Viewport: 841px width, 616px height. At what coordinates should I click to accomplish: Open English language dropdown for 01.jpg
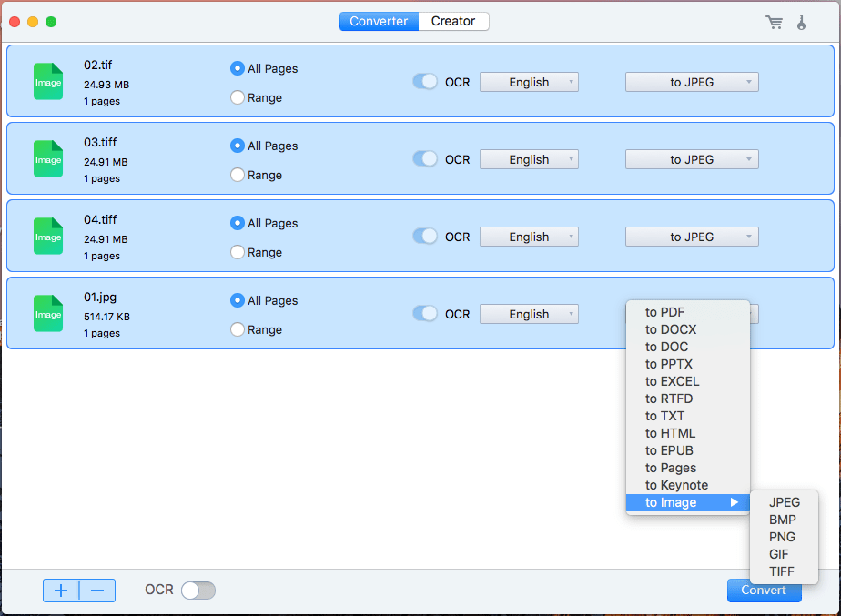pyautogui.click(x=529, y=314)
